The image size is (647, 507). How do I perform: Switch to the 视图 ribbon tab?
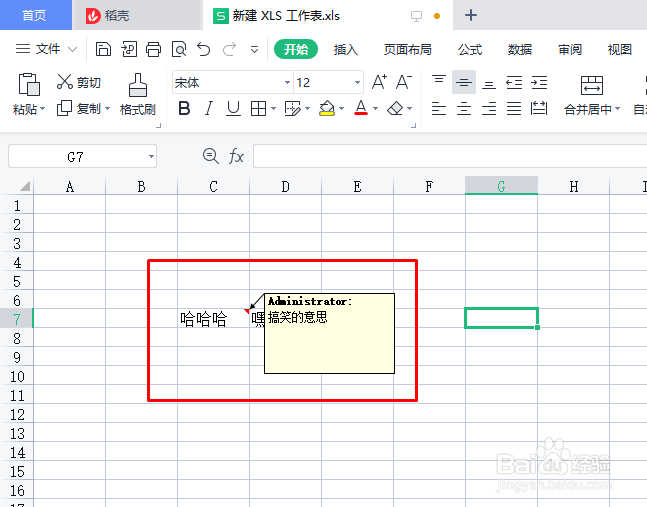tap(620, 50)
